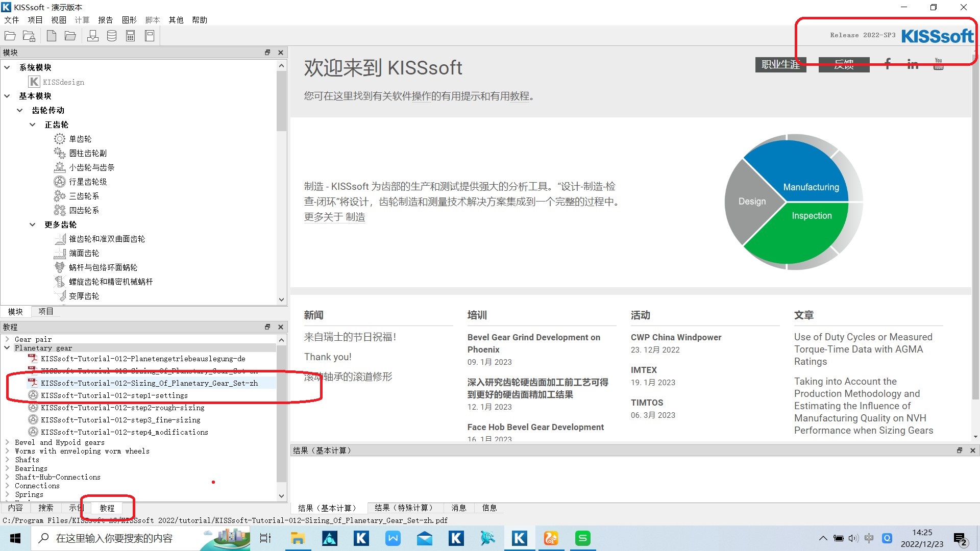Expand the Shafts tutorial group

pyautogui.click(x=7, y=460)
